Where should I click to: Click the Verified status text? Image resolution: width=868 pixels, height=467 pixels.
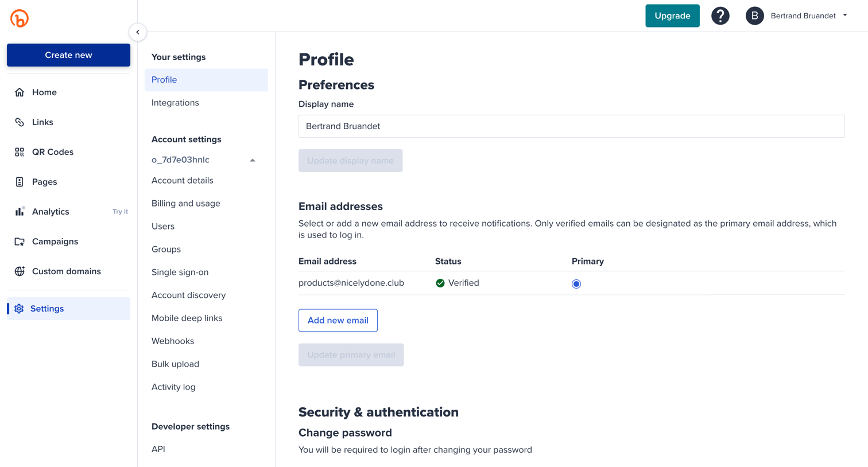[464, 283]
